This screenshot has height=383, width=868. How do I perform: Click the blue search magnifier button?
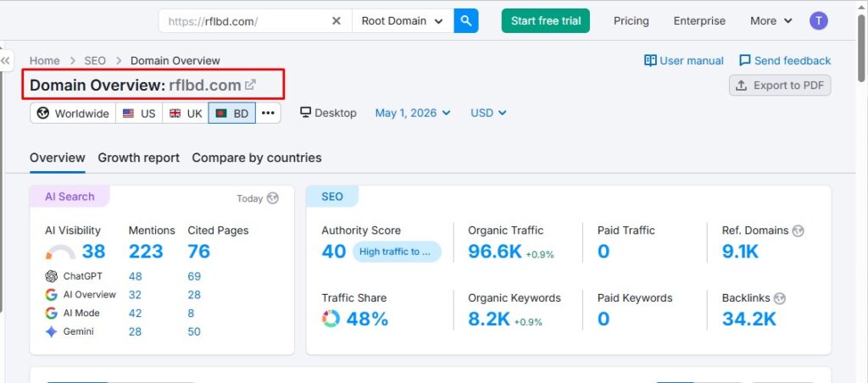click(466, 21)
